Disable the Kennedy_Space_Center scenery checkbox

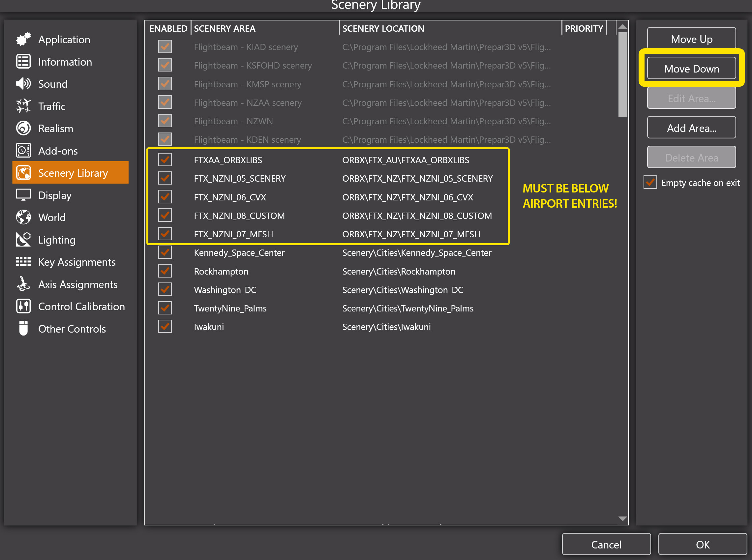(x=165, y=252)
